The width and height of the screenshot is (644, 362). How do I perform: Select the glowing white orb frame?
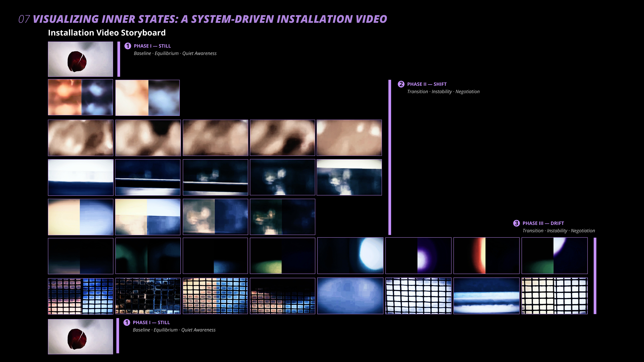point(350,256)
